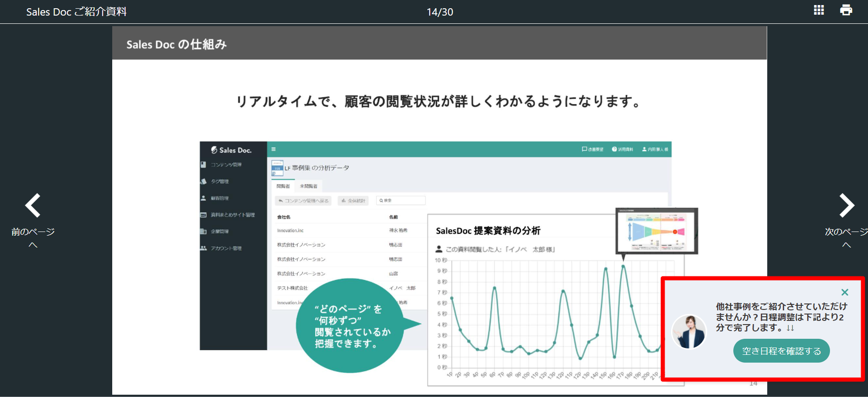This screenshot has height=397, width=868.
Task: Advance using the large right arrow
Action: click(x=846, y=205)
